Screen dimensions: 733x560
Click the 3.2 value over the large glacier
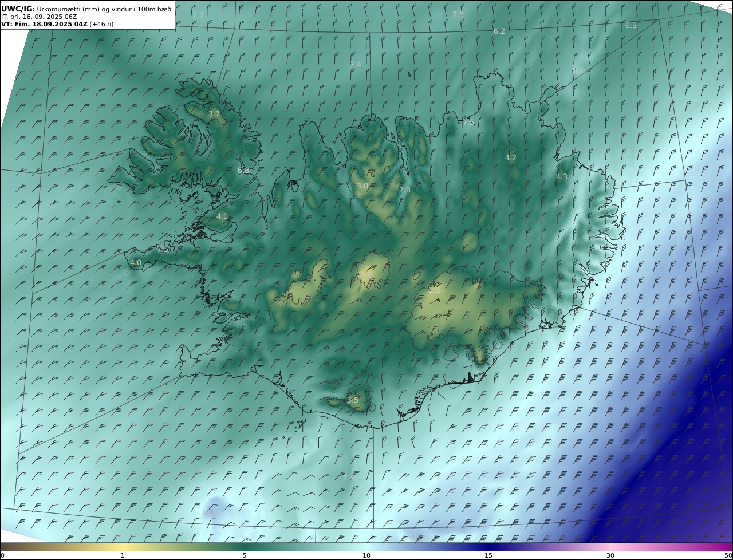point(435,290)
